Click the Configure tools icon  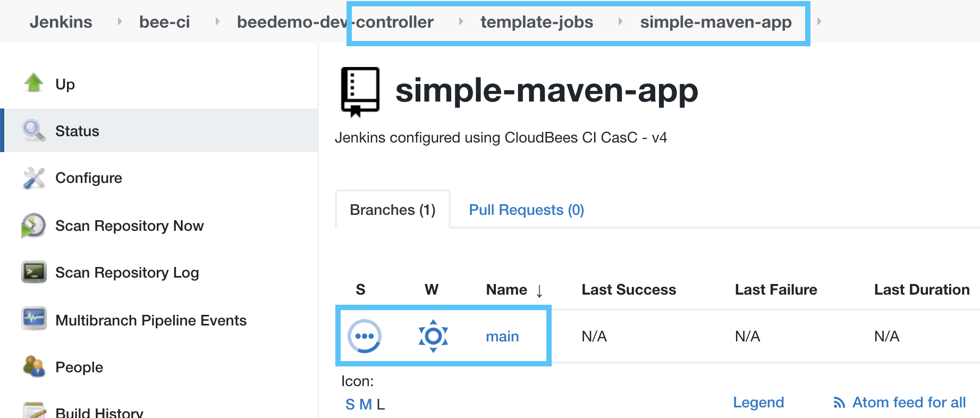click(34, 178)
